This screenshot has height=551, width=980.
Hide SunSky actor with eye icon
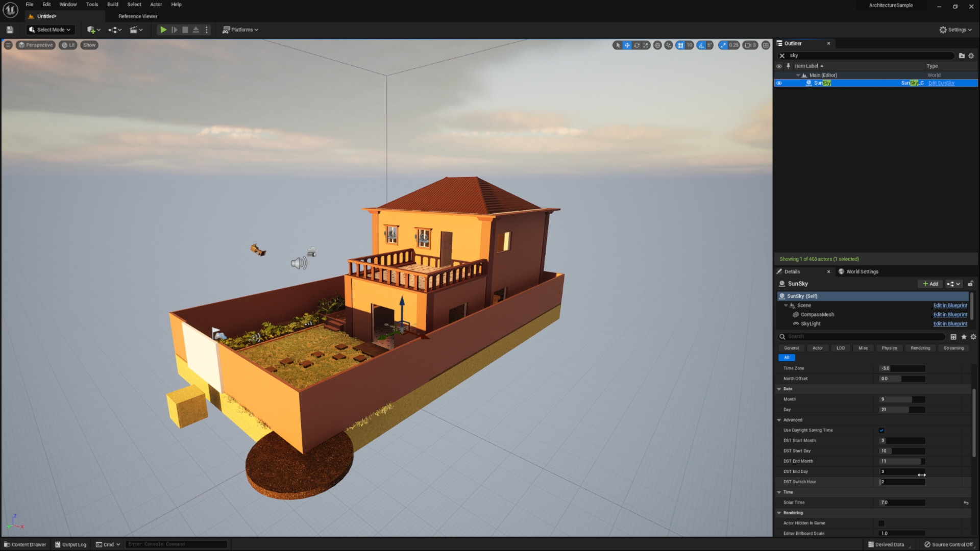point(779,83)
